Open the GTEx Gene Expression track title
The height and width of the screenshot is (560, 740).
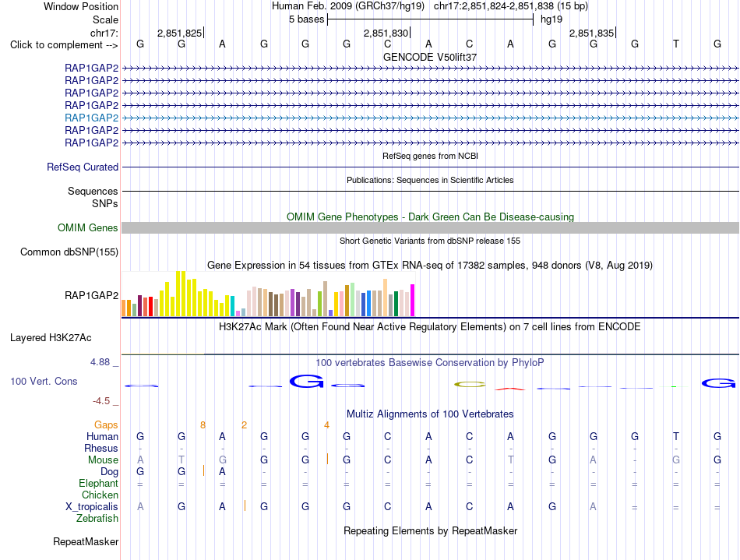(430, 265)
